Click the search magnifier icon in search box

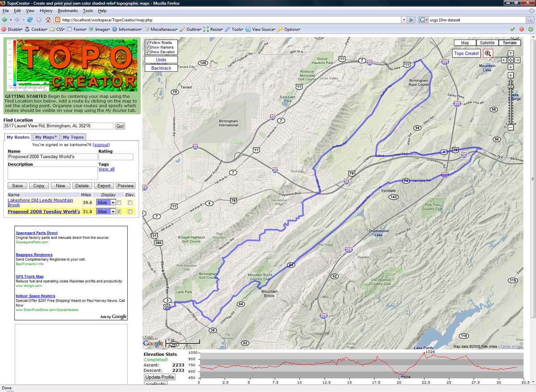click(x=531, y=20)
